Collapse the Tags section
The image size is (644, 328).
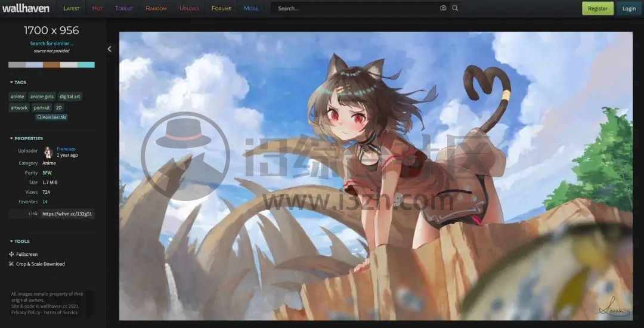18,82
